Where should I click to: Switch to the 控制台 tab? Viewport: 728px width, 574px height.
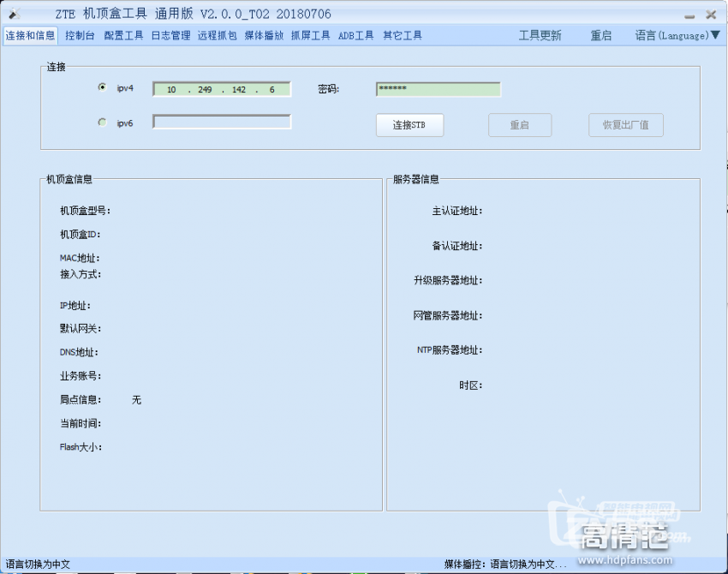click(80, 35)
